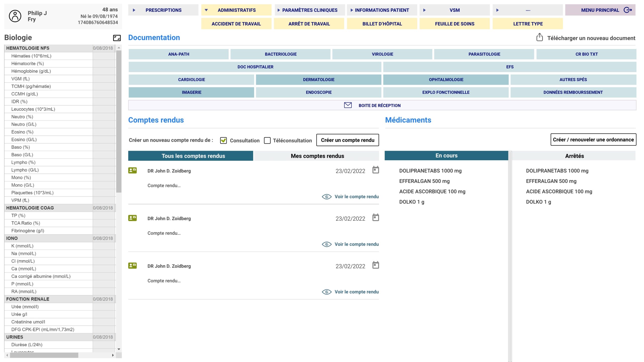
Task: Click the patient profile avatar icon
Action: tap(15, 16)
